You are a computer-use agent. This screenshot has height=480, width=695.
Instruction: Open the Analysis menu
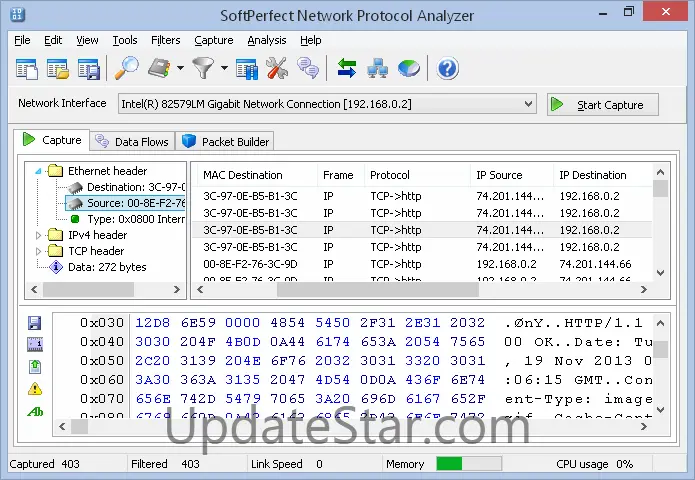pos(267,40)
